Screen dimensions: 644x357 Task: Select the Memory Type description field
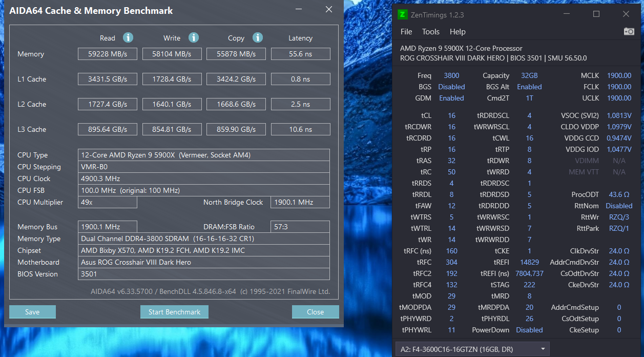203,239
